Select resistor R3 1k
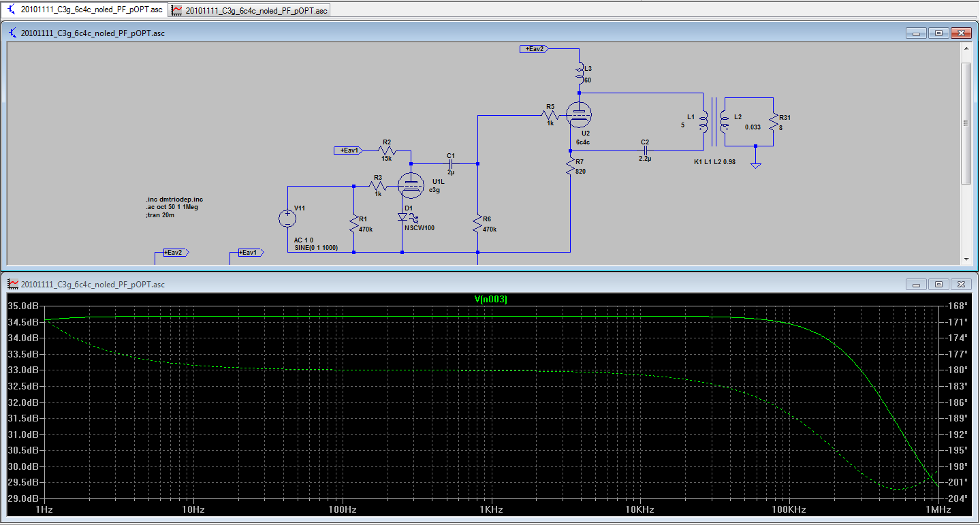Image resolution: width=980 pixels, height=525 pixels. (378, 186)
